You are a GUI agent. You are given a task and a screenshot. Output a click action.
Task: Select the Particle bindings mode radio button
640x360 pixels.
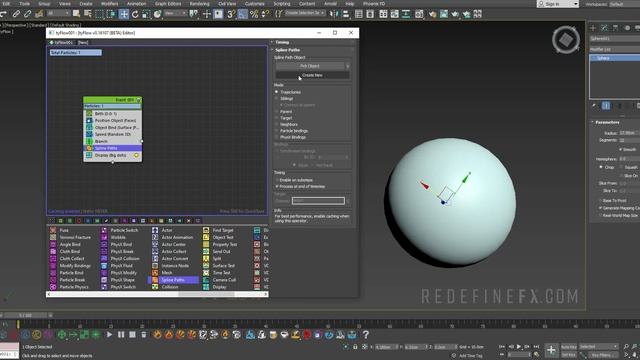(x=276, y=131)
